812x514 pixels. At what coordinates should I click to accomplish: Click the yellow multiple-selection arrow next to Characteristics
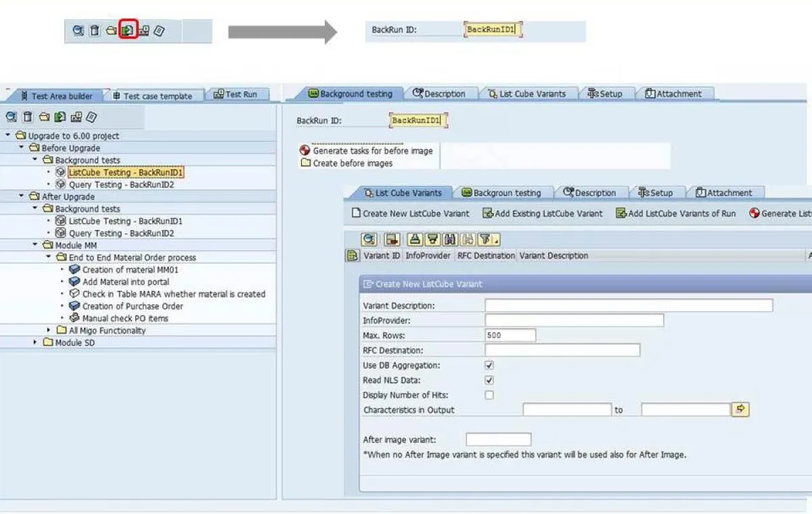740,409
